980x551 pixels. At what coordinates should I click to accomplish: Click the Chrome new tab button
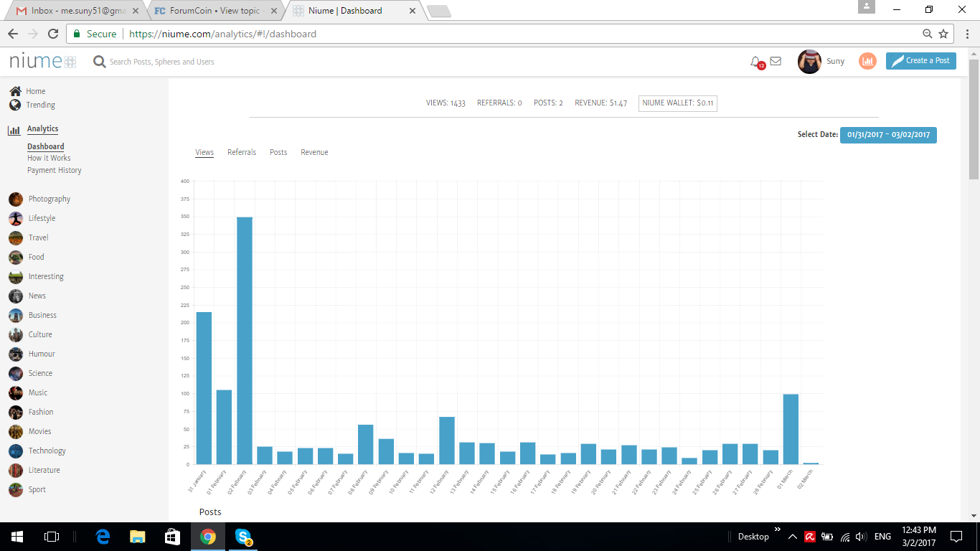tap(438, 11)
